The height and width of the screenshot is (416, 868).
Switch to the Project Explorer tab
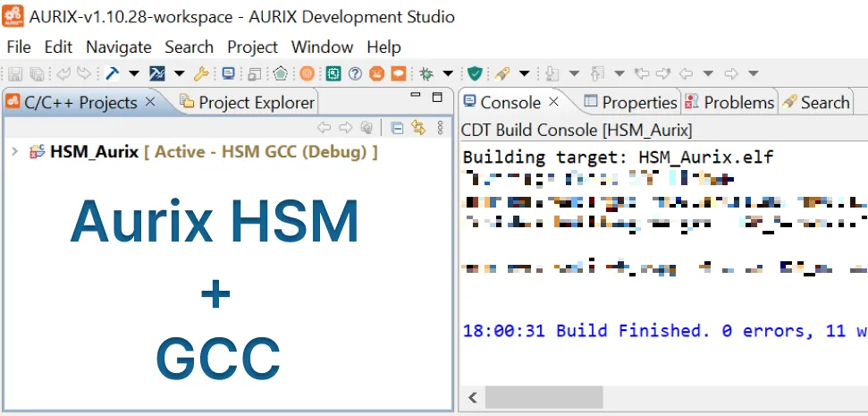point(248,103)
